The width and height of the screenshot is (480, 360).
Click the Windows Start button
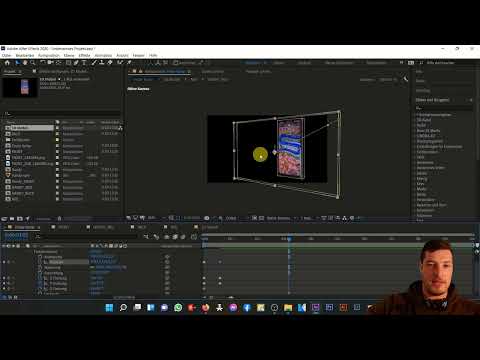tap(109, 307)
